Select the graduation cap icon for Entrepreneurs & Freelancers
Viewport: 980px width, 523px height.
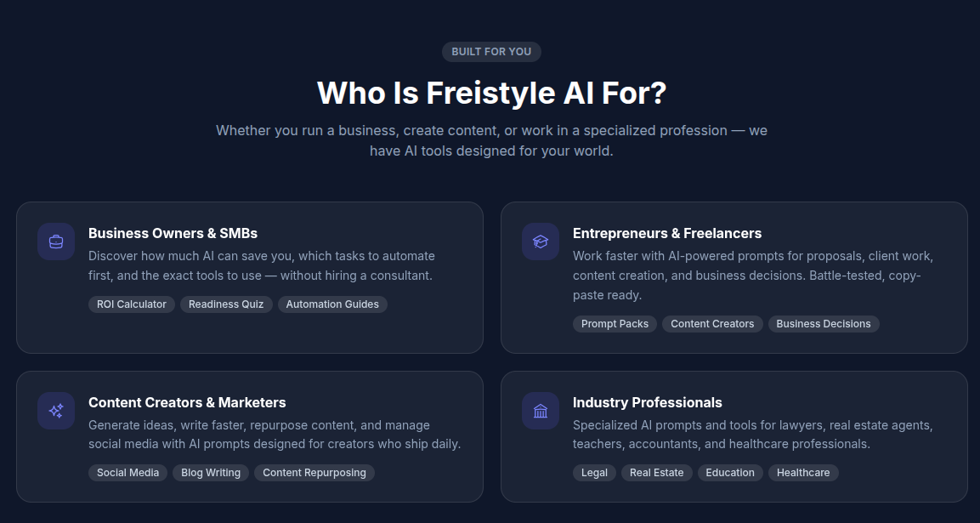tap(540, 242)
